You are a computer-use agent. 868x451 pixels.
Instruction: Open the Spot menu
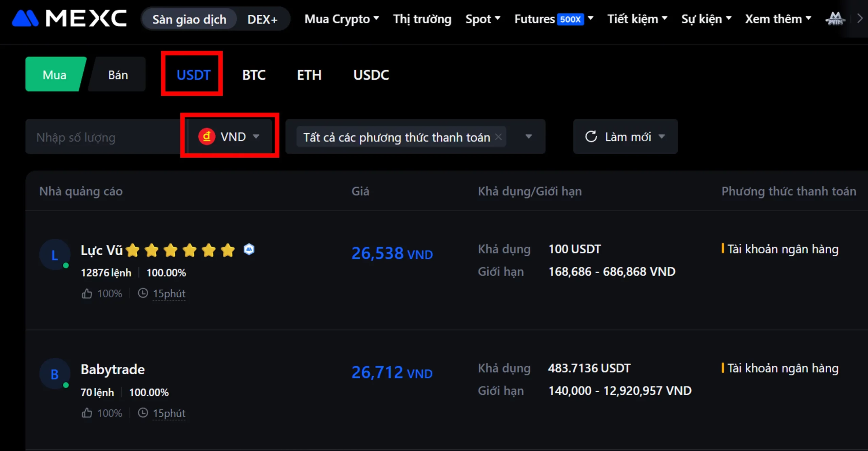(x=482, y=19)
